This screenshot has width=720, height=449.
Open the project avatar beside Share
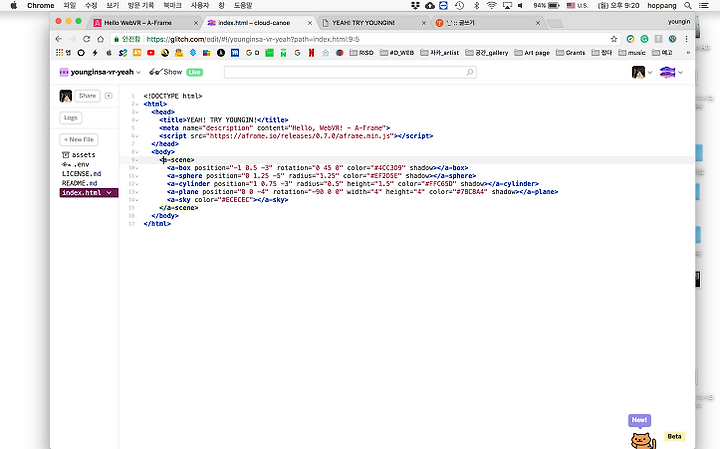pyautogui.click(x=66, y=96)
